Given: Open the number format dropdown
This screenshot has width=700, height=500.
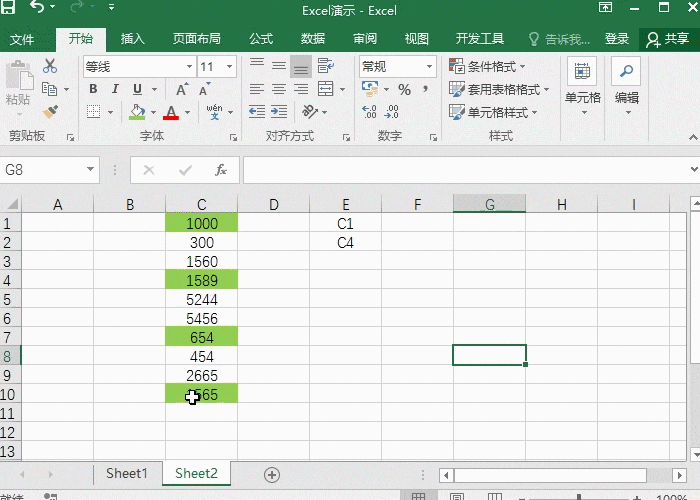Looking at the screenshot, I should 429,67.
